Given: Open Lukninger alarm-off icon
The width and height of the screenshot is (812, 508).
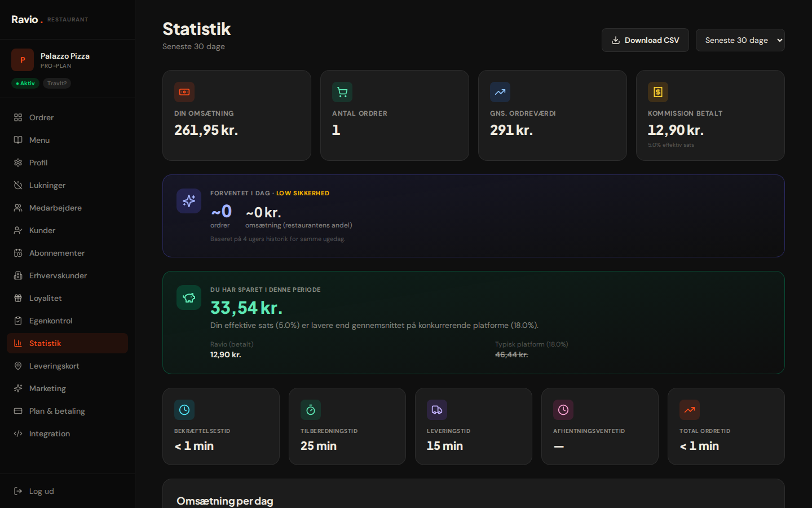Looking at the screenshot, I should tap(18, 185).
